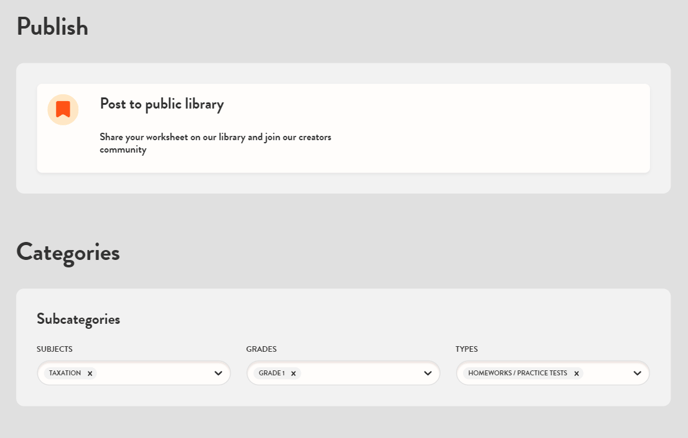Expand the Subjects dropdown chevron

click(218, 374)
